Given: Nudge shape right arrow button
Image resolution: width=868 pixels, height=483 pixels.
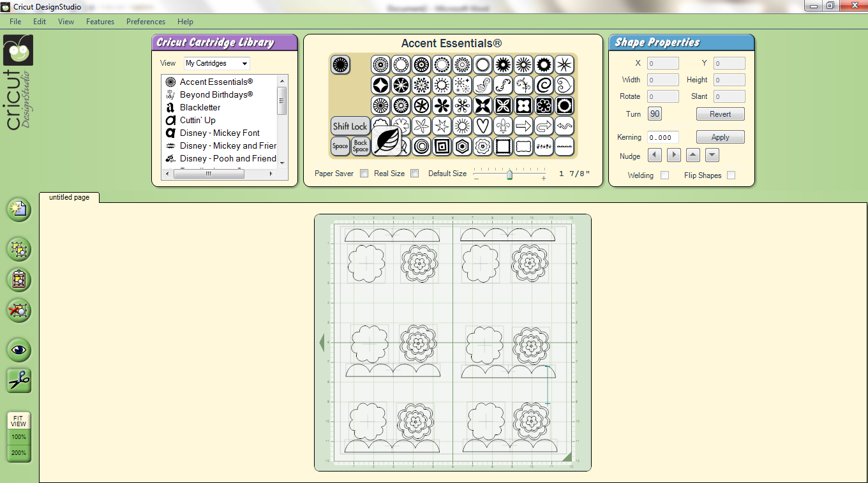Looking at the screenshot, I should (x=674, y=154).
